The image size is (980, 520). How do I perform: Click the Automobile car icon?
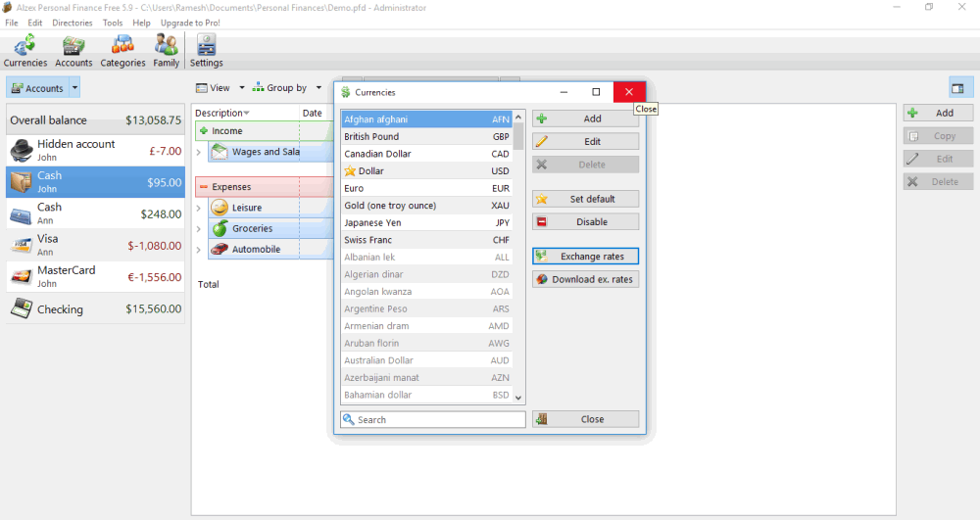pos(220,249)
